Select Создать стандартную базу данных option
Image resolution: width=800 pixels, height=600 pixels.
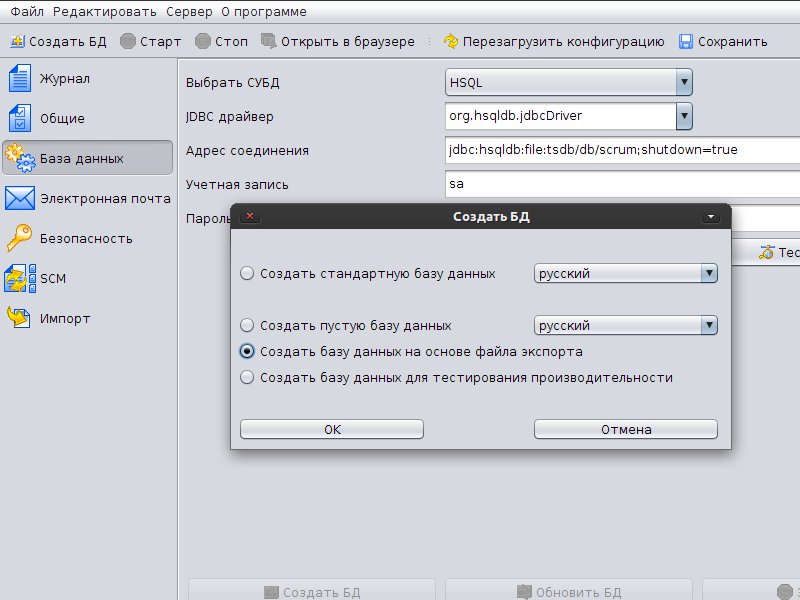247,273
